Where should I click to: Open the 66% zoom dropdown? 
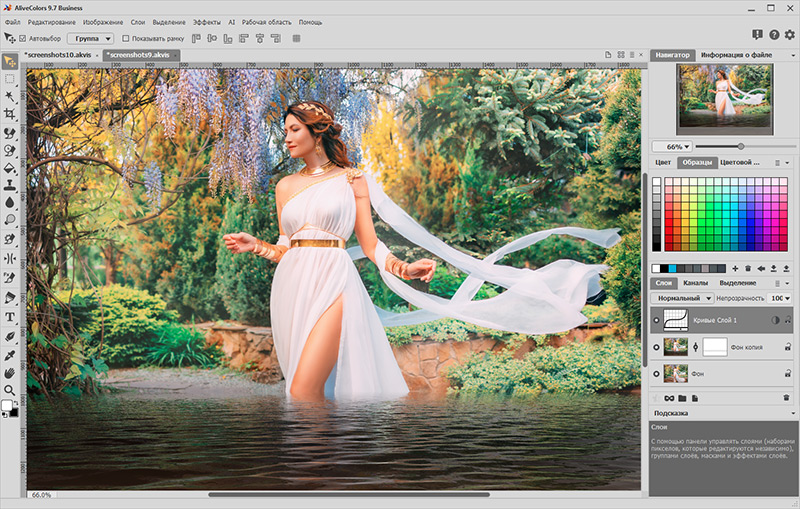pyautogui.click(x=672, y=146)
